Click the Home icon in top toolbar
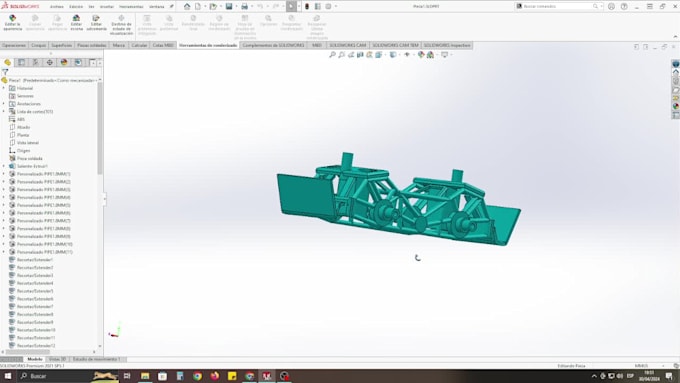680x383 pixels. [187, 6]
